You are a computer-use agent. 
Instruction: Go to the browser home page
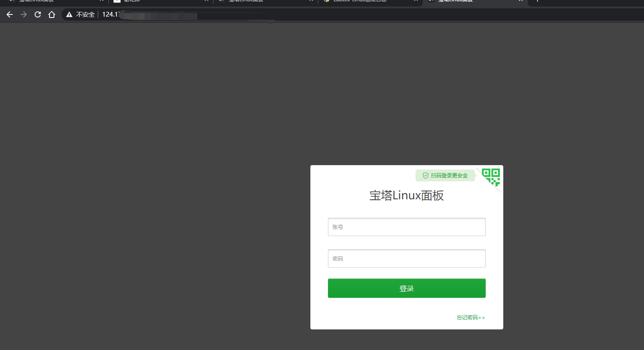point(52,14)
